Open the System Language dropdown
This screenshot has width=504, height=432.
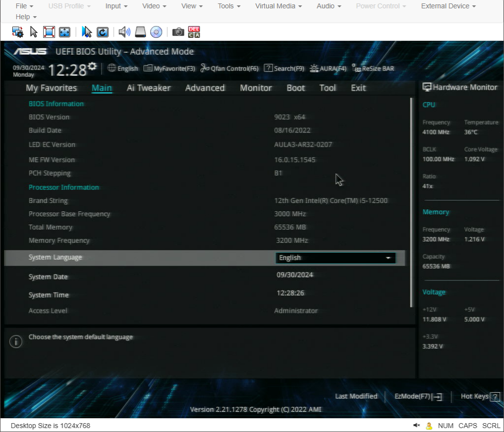pyautogui.click(x=335, y=258)
